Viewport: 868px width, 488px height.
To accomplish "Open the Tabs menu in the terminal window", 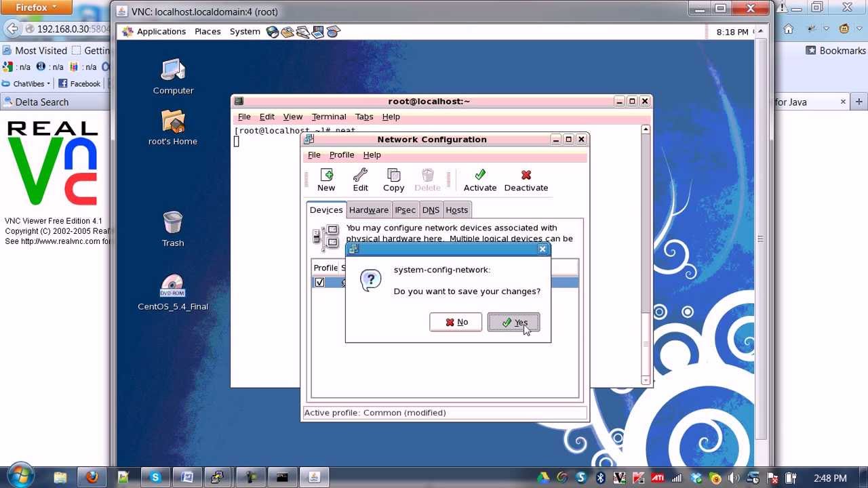I will (x=364, y=117).
